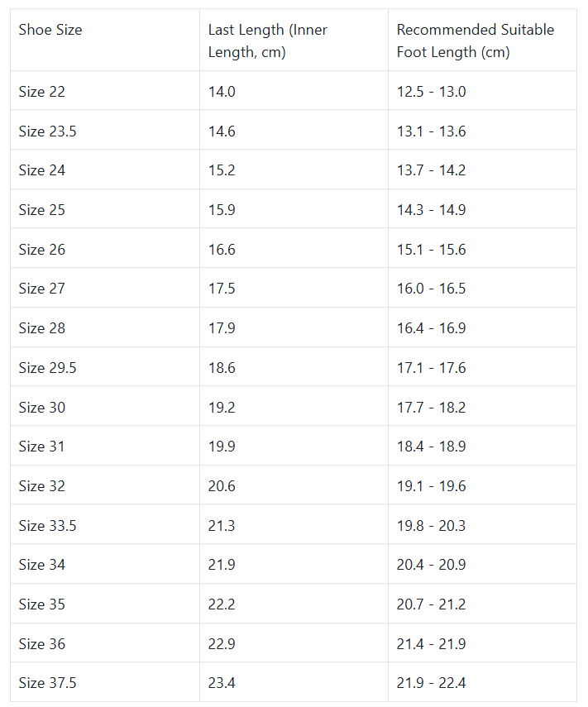Select foot length 15.1 - 15.6 cell
This screenshot has width=588, height=707.
pyautogui.click(x=431, y=249)
